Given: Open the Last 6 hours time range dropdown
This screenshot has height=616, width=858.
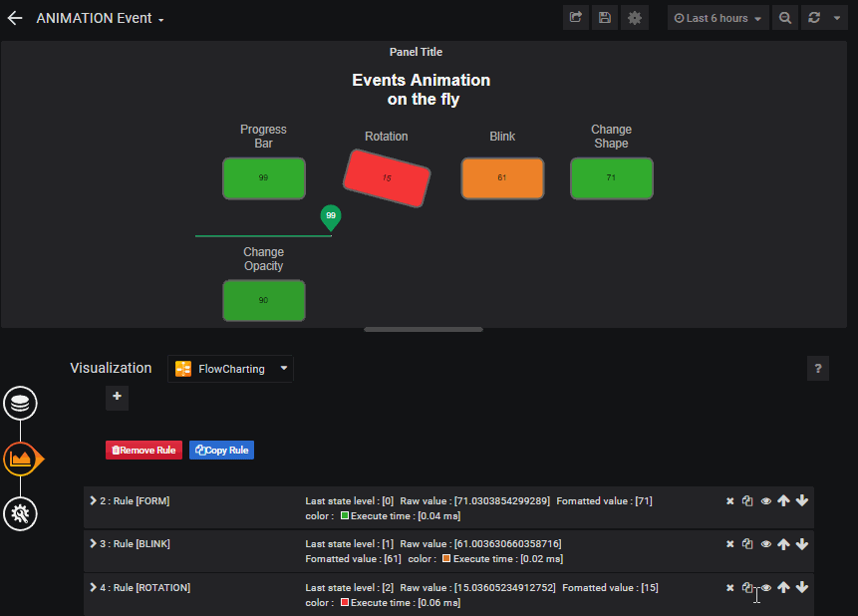Looking at the screenshot, I should 715,17.
